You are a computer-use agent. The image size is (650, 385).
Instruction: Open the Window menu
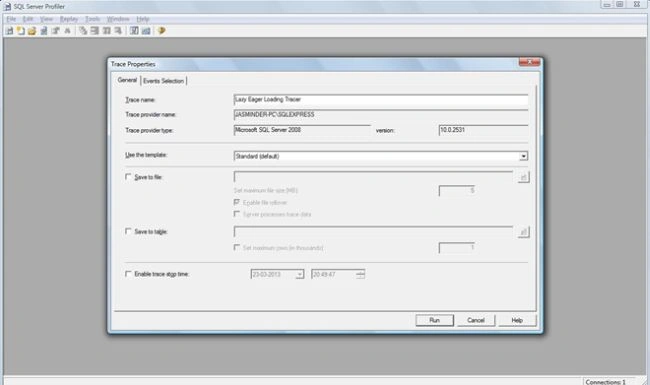pyautogui.click(x=118, y=19)
